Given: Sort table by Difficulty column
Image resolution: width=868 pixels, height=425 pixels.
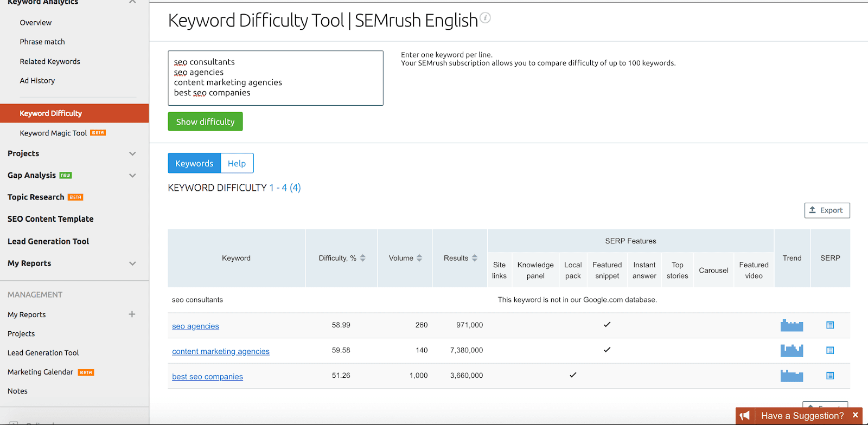Looking at the screenshot, I should click(363, 258).
